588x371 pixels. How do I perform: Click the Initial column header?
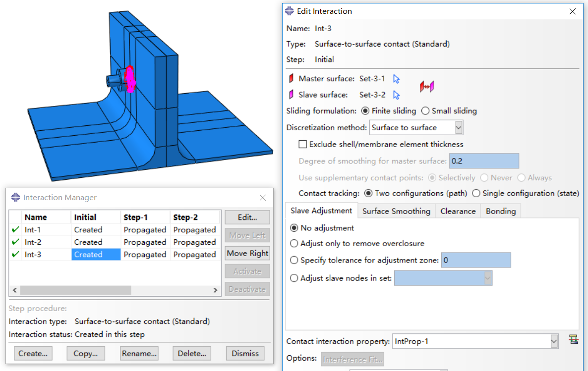pos(96,217)
